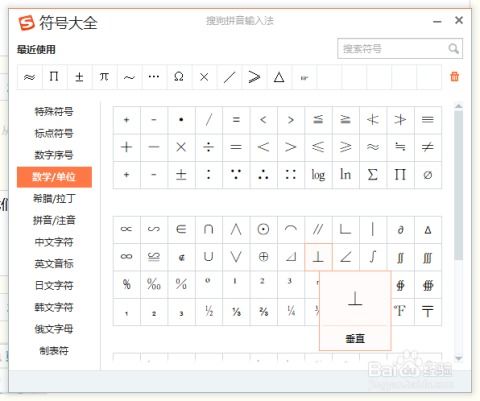Go to 日文字符 category
The width and height of the screenshot is (480, 401).
click(x=54, y=285)
